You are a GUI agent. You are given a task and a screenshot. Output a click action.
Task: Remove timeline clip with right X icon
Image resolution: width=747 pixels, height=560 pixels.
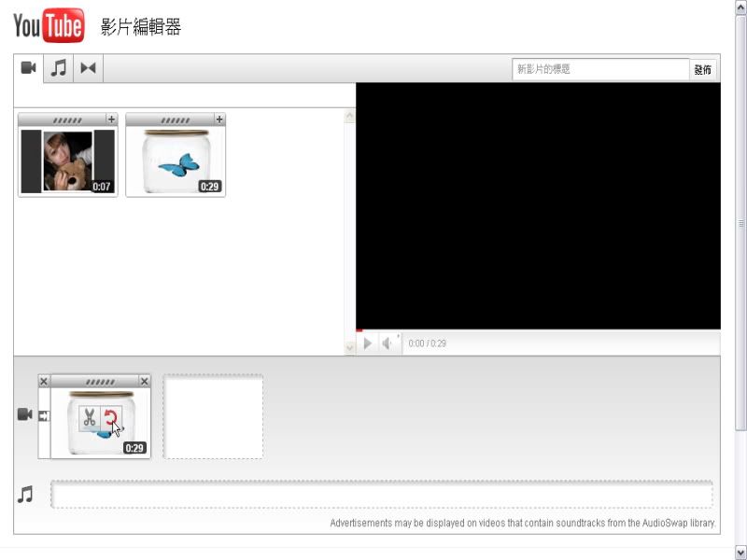point(144,382)
